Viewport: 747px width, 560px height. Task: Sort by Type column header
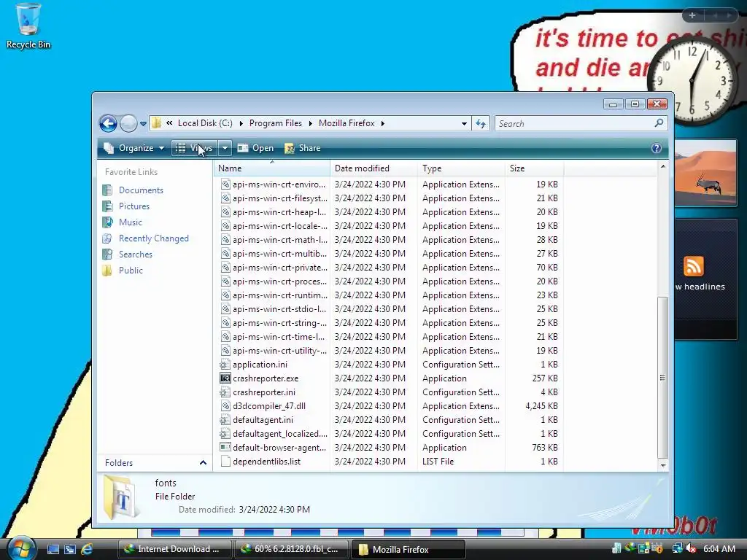coord(461,168)
